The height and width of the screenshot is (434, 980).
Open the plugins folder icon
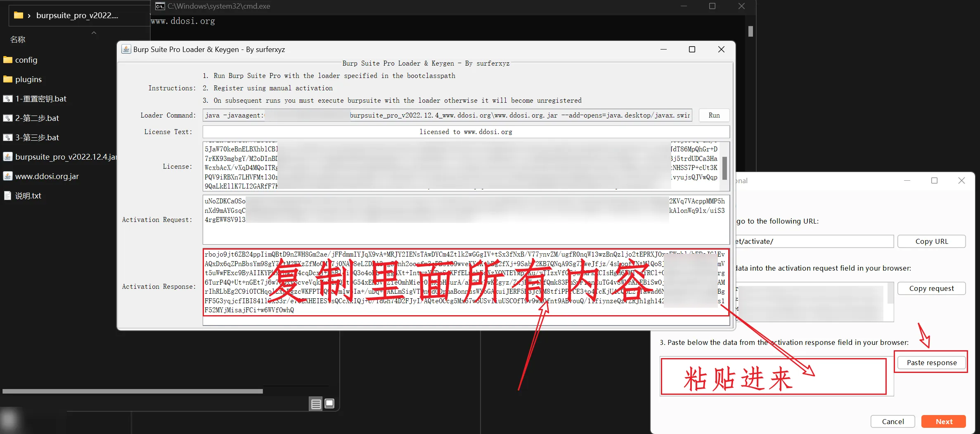coord(8,79)
